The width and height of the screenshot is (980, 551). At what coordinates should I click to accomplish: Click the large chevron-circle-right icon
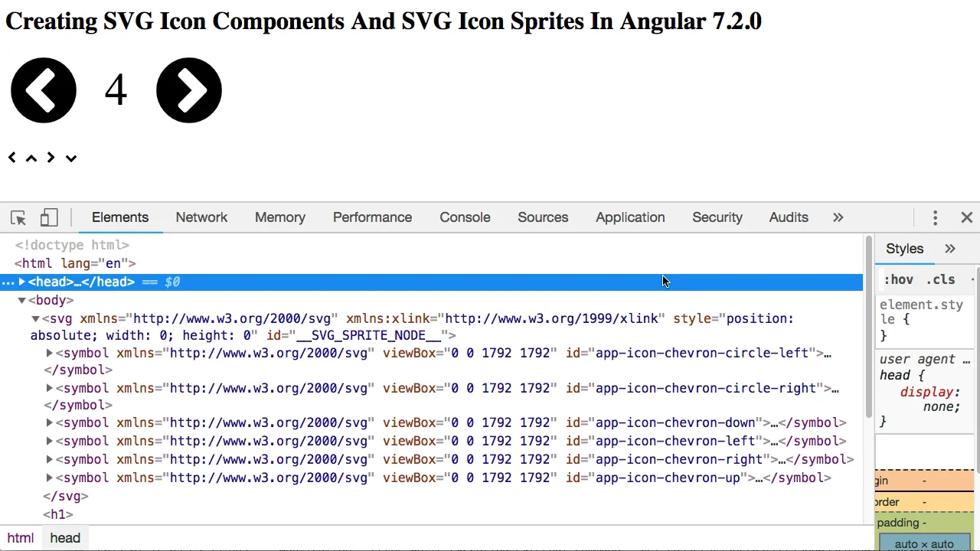tap(189, 90)
